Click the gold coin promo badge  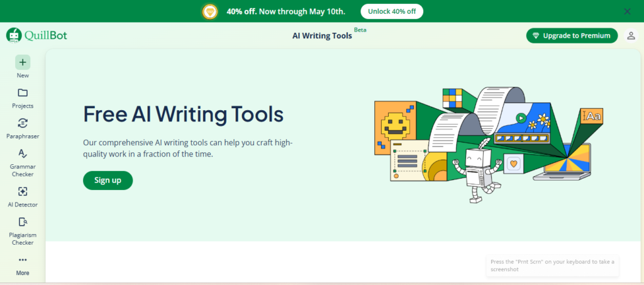(210, 11)
